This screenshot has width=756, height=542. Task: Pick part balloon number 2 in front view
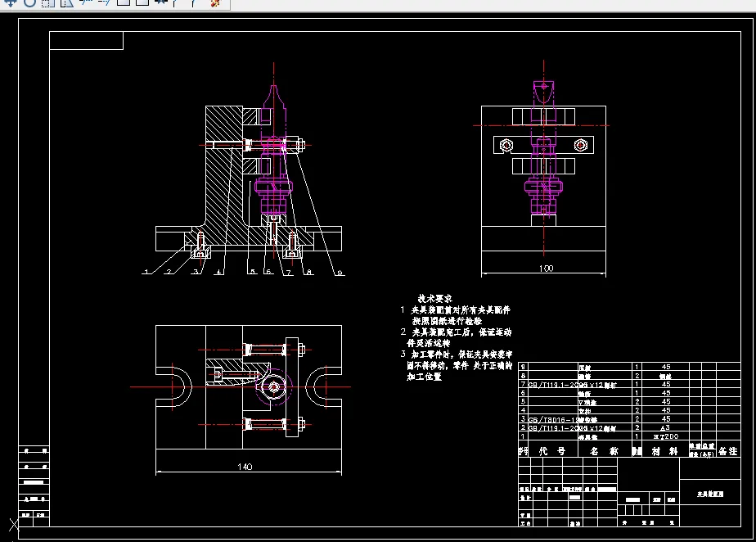pyautogui.click(x=169, y=272)
